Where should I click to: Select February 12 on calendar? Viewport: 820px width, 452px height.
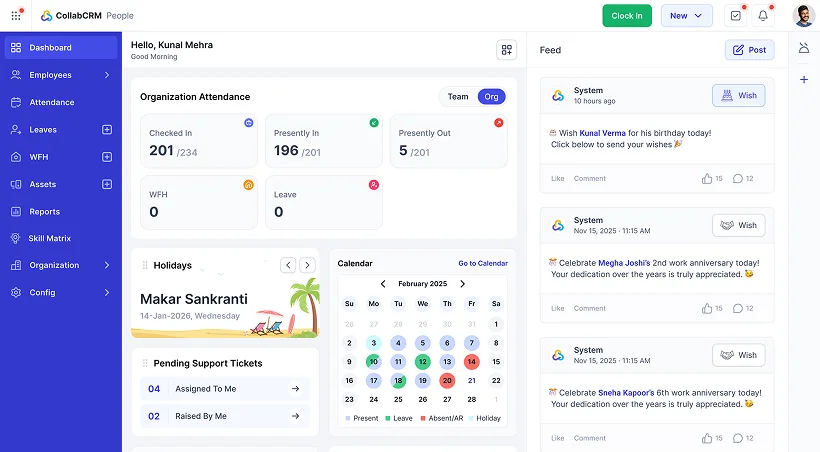(x=423, y=361)
